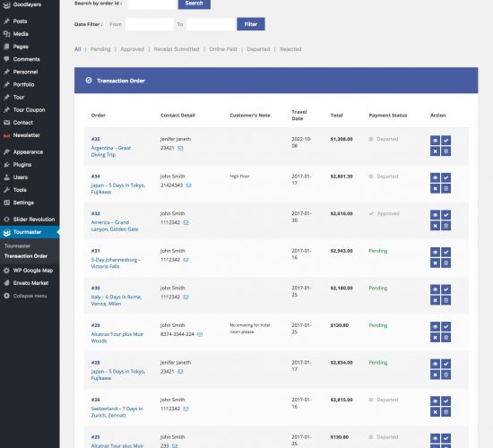Click email envelope icon for order #29

pos(200,334)
